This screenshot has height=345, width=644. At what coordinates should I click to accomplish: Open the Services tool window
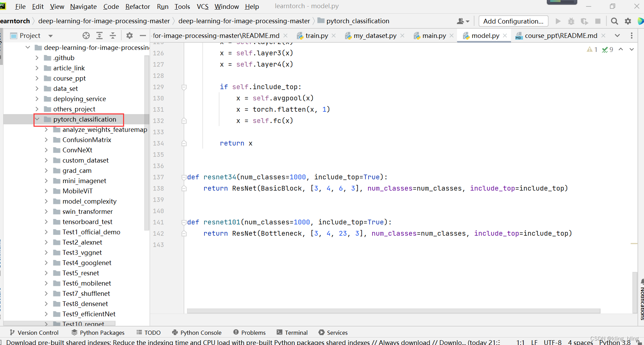[333, 333]
